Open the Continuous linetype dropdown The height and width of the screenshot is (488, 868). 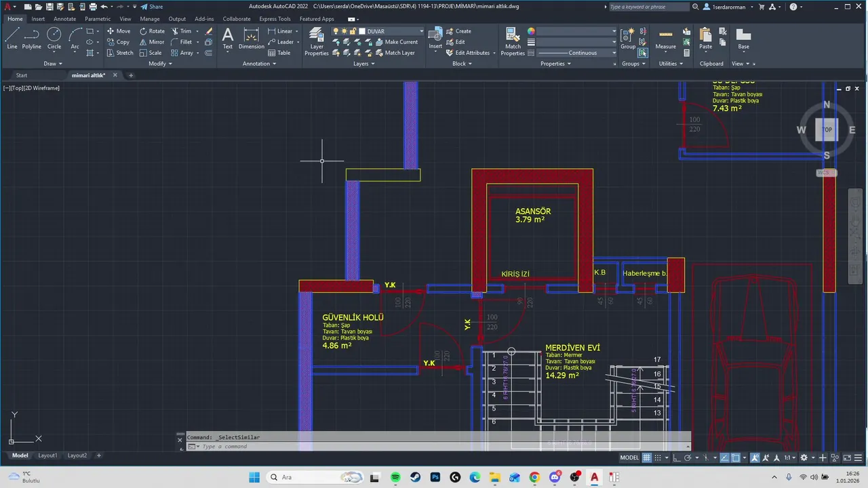[x=576, y=53]
